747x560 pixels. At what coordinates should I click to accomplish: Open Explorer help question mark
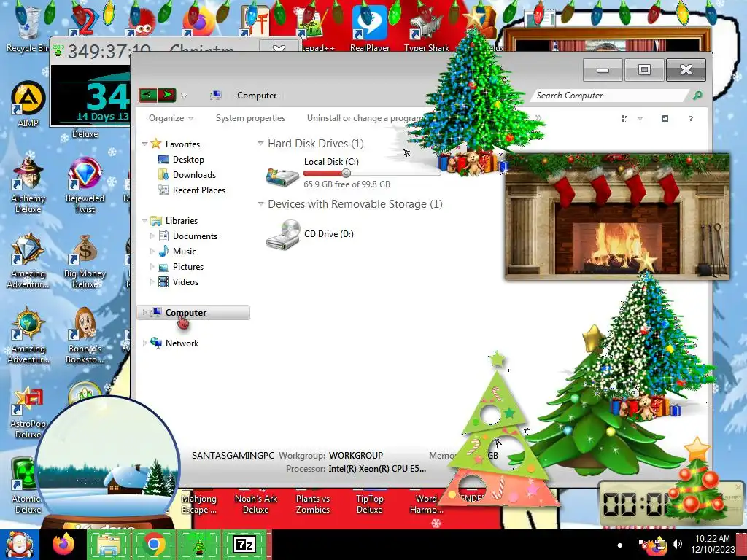[690, 118]
